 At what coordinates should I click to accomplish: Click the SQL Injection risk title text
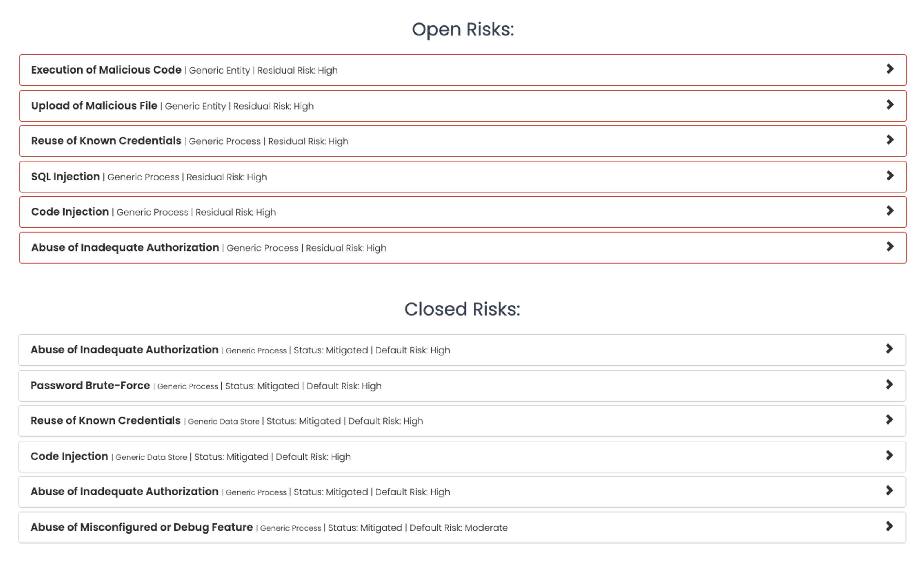pyautogui.click(x=65, y=177)
